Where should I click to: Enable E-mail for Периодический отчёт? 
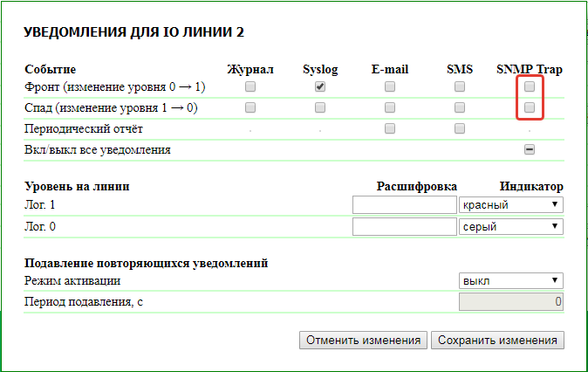click(390, 128)
